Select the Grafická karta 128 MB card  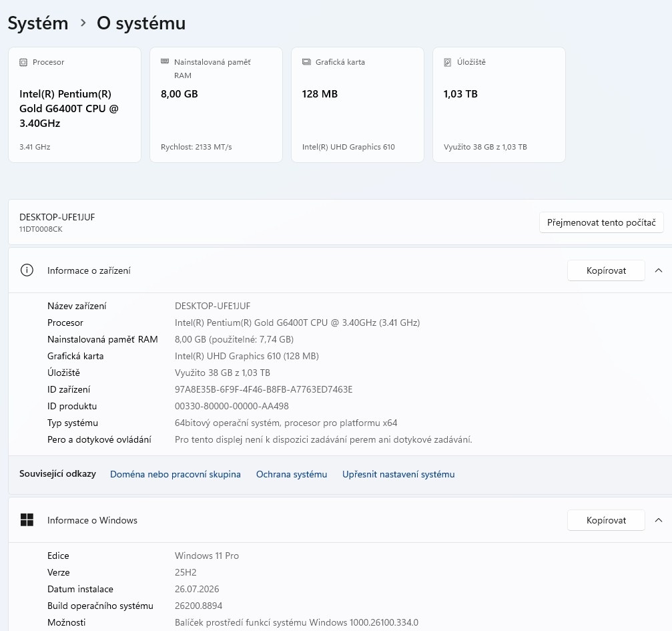coord(358,105)
